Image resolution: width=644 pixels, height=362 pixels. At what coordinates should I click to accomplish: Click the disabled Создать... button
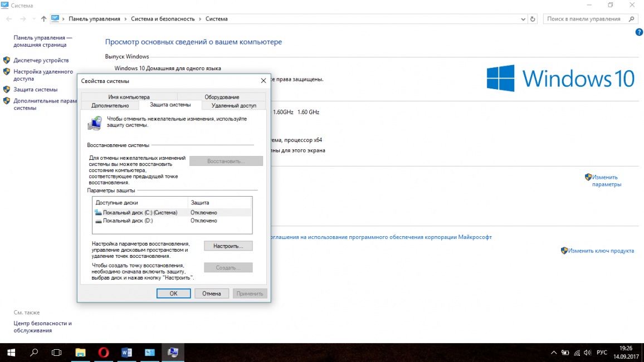tap(228, 267)
